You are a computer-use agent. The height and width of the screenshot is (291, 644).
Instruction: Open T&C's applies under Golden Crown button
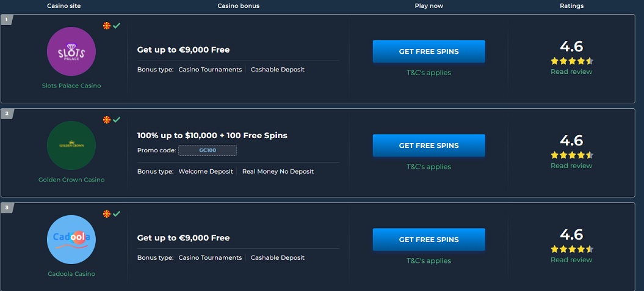(429, 167)
